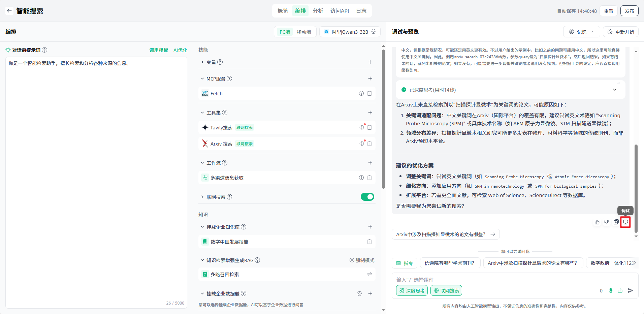Viewport: 644px width, 314px height.
Task: Copy the response with copy icon
Action: 616,222
